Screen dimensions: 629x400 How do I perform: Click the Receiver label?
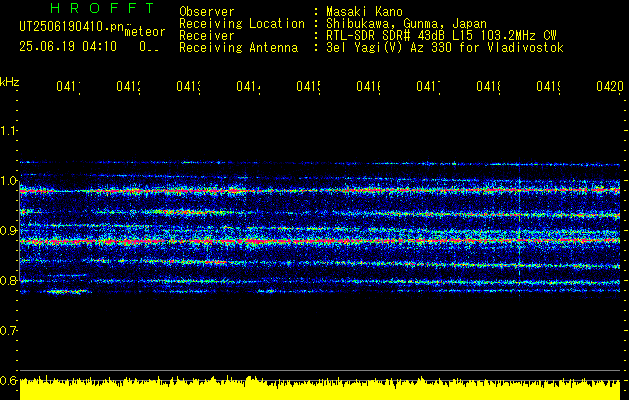pyautogui.click(x=207, y=36)
